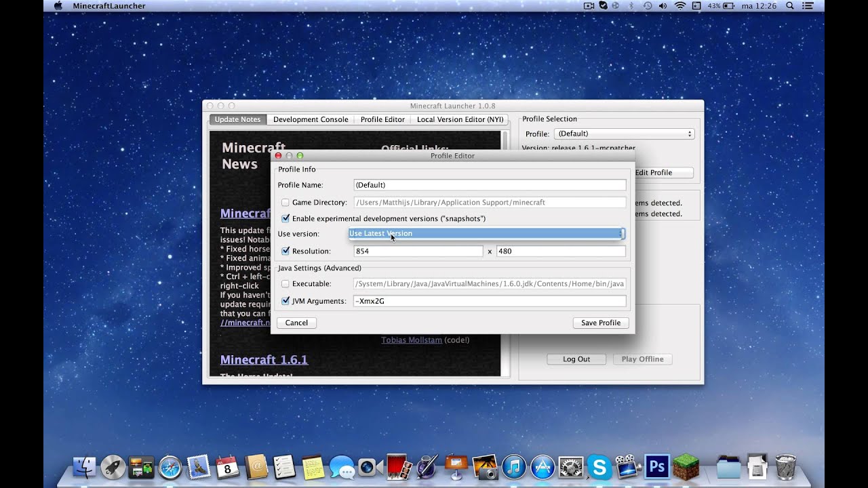This screenshot has height=488, width=868.
Task: Click the Game Directory path field
Action: click(490, 203)
